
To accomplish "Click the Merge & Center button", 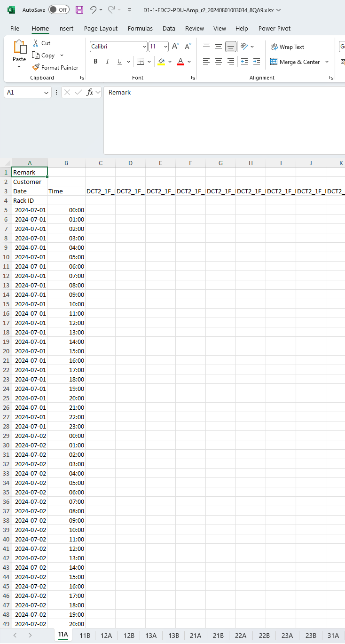I will pyautogui.click(x=295, y=62).
